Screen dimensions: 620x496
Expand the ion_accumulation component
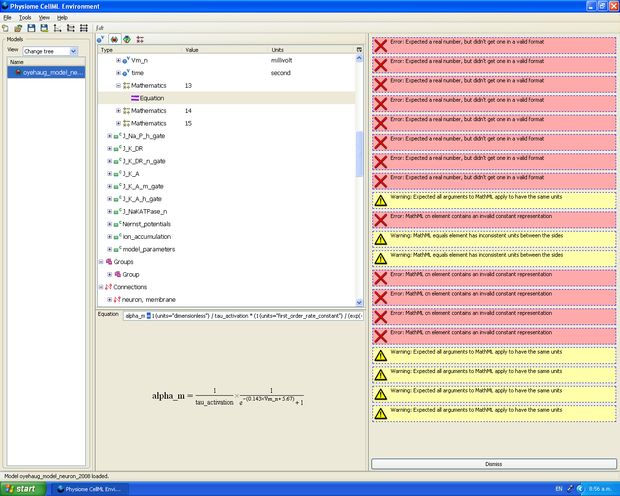110,237
